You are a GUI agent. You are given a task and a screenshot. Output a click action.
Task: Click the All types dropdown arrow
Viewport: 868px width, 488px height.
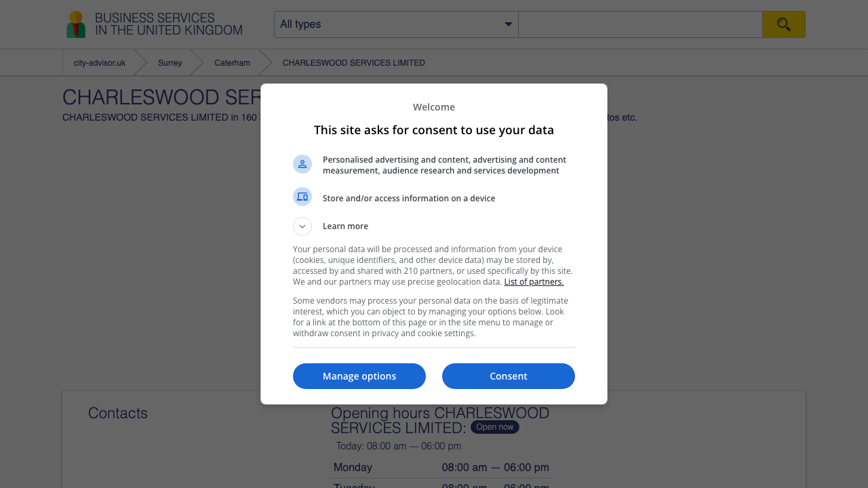508,24
